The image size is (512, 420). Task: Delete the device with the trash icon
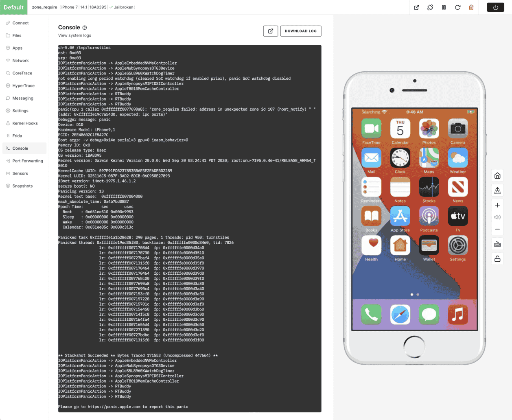[x=471, y=7]
